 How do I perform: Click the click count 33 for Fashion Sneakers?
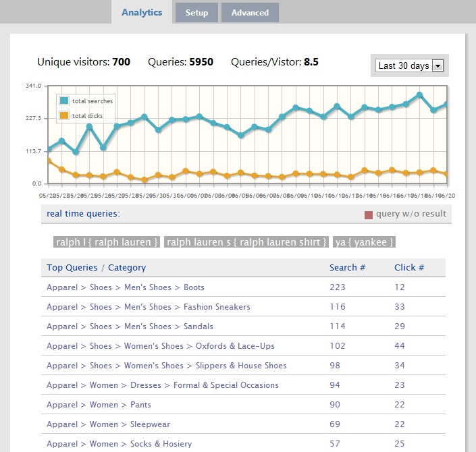coord(400,307)
